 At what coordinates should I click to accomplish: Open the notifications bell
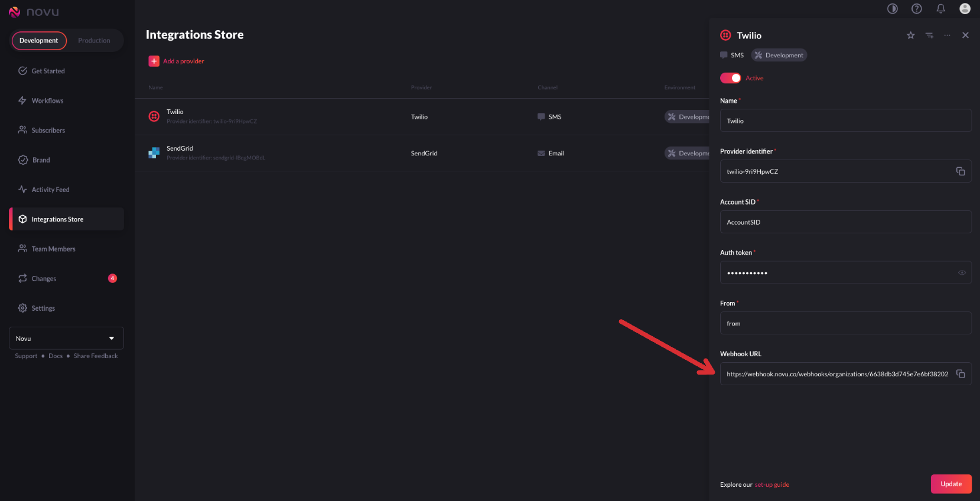[x=941, y=8]
